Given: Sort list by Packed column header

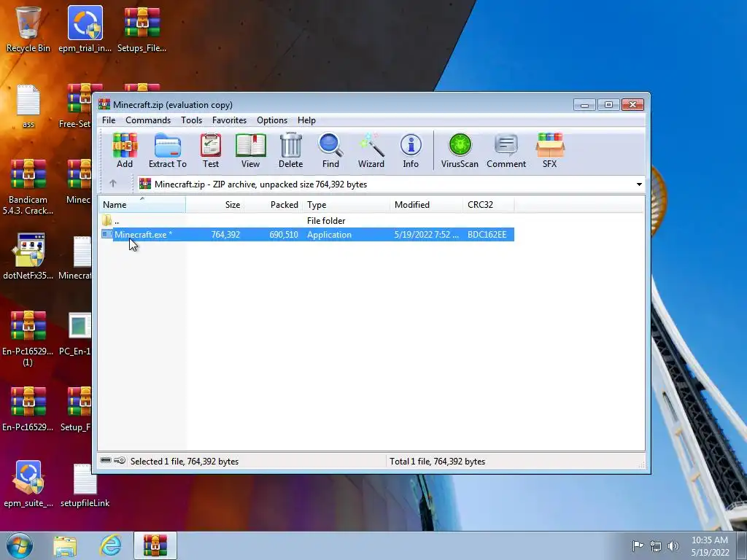Looking at the screenshot, I should (x=273, y=205).
